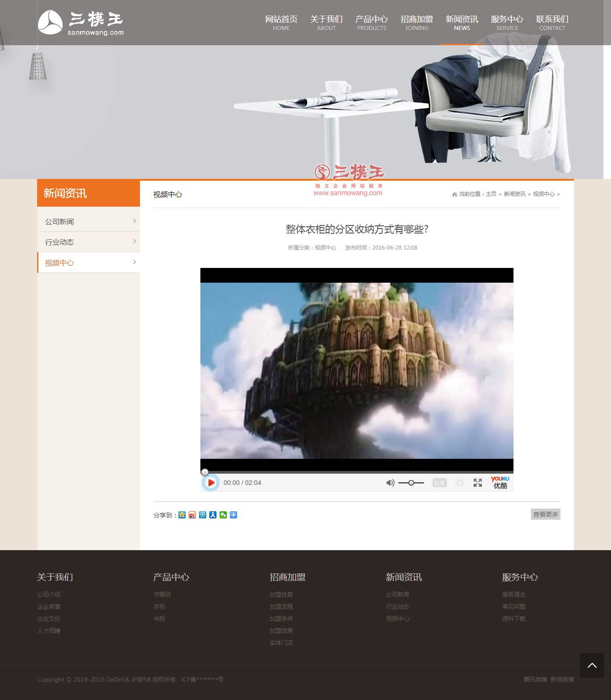Screen dimensions: 611x700
Task: Open footer link 常见问题
Action: pyautogui.click(x=514, y=607)
